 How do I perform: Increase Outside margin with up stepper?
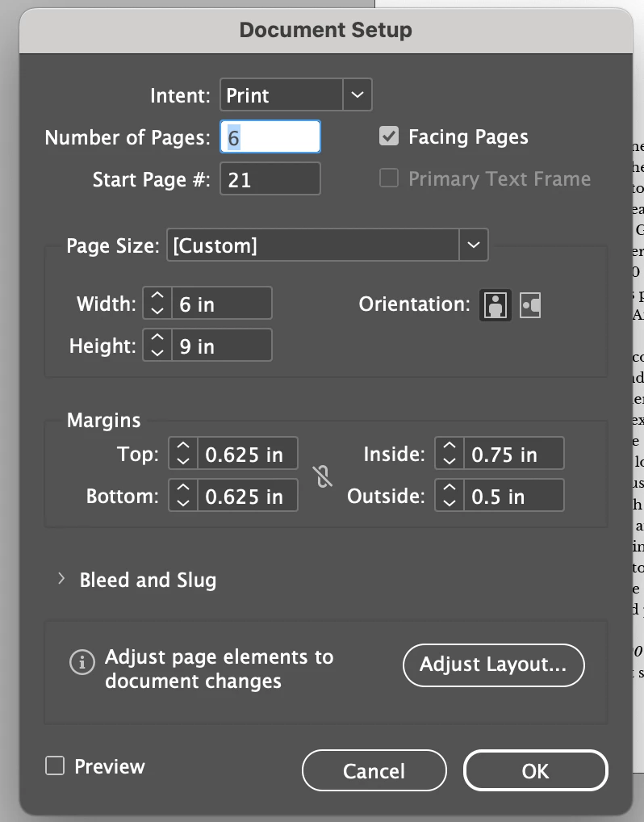pyautogui.click(x=449, y=488)
